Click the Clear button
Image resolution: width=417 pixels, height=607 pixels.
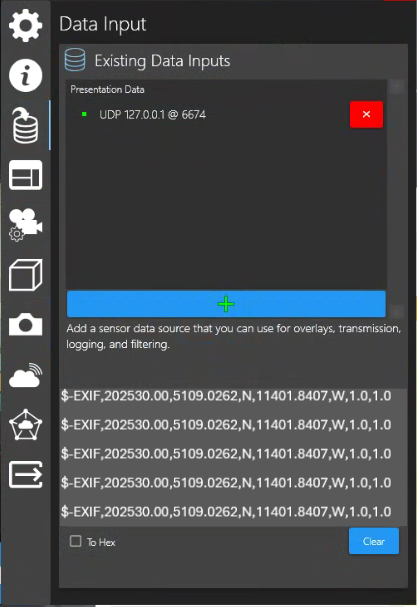374,541
